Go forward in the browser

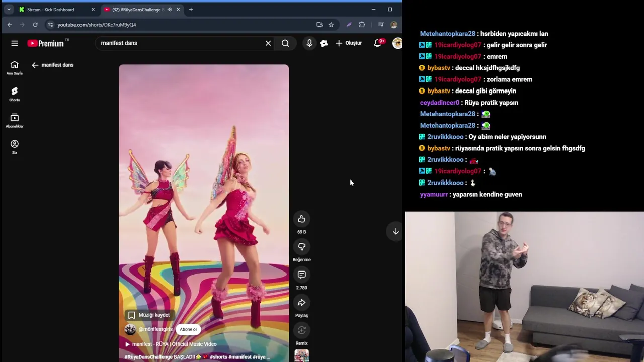pos(22,25)
